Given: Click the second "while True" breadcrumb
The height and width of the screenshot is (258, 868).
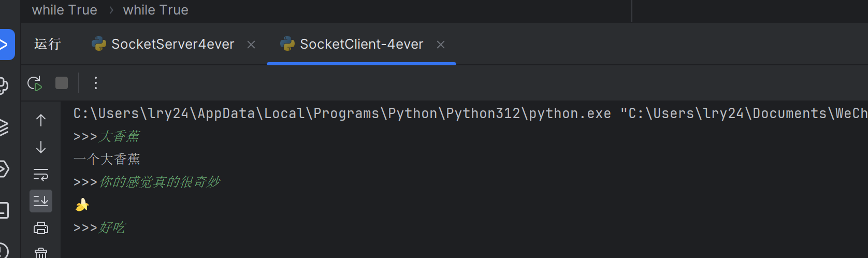Looking at the screenshot, I should 155,10.
